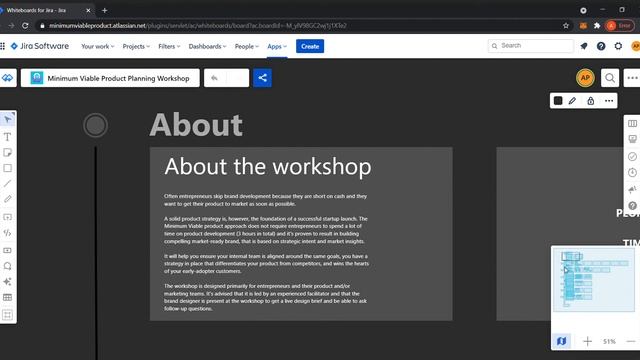
Task: Click the About the workshop title text
Action: [268, 167]
